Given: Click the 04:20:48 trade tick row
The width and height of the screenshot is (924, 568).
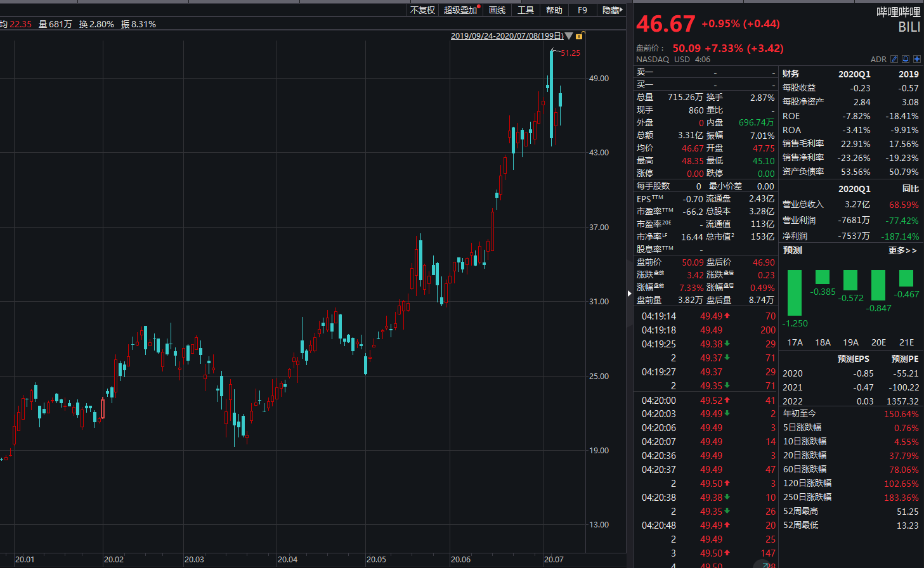Looking at the screenshot, I should (706, 526).
